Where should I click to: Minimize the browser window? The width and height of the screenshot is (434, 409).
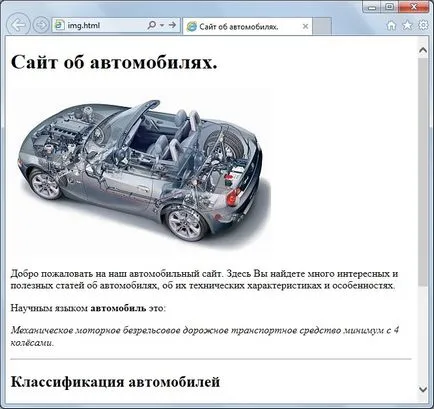tap(373, 7)
